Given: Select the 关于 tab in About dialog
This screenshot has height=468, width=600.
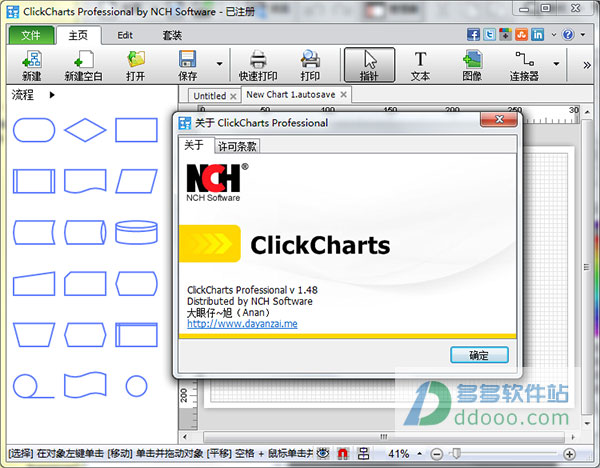Looking at the screenshot, I should 194,145.
